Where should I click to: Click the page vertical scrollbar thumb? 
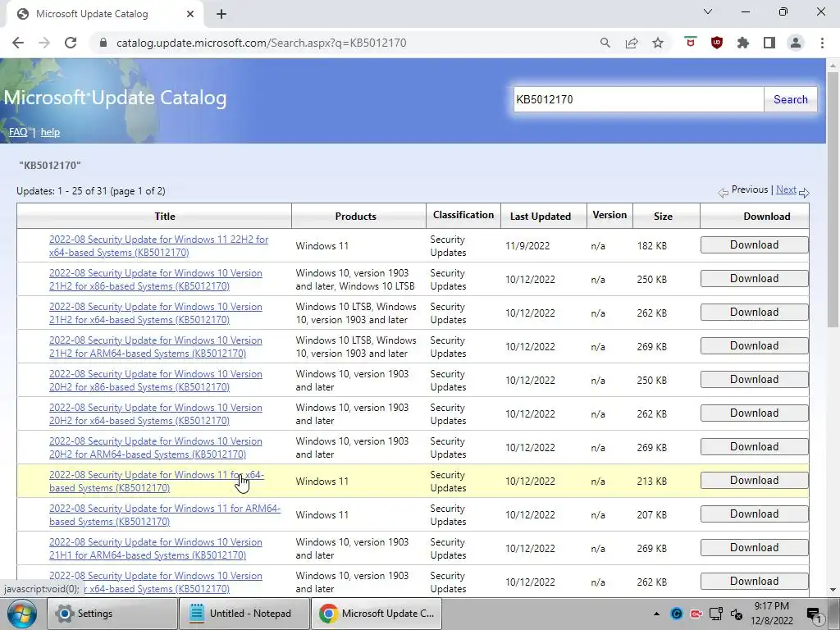(833, 199)
